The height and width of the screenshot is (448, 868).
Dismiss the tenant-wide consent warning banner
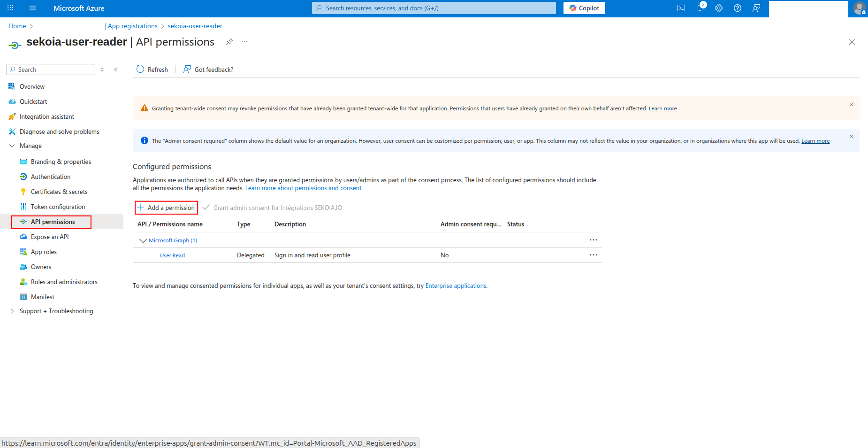click(851, 104)
